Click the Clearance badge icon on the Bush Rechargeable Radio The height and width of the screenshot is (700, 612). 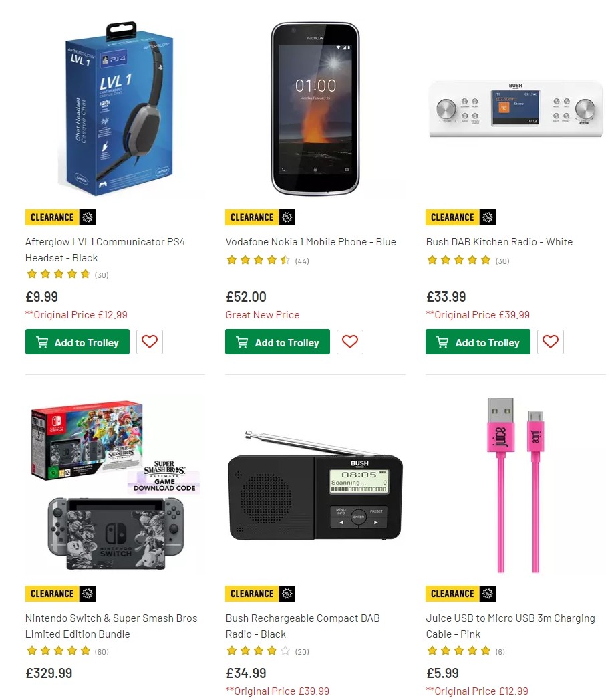tap(287, 593)
